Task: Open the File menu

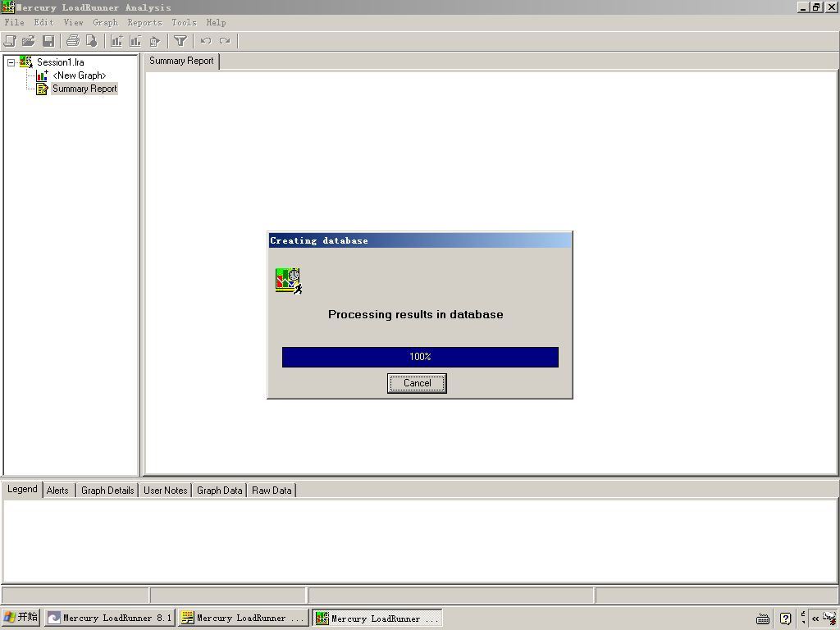Action: (15, 22)
